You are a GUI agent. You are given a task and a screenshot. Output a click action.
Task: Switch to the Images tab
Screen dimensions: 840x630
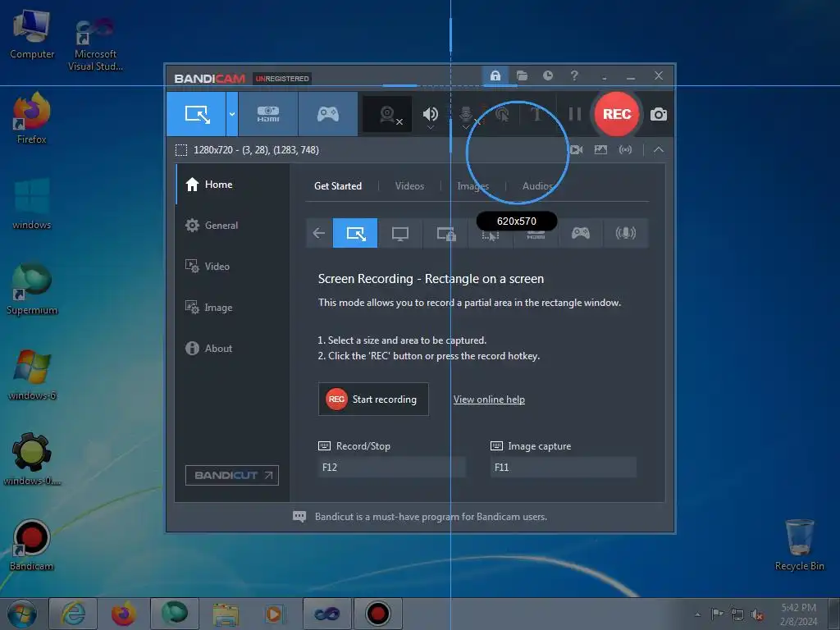point(473,186)
